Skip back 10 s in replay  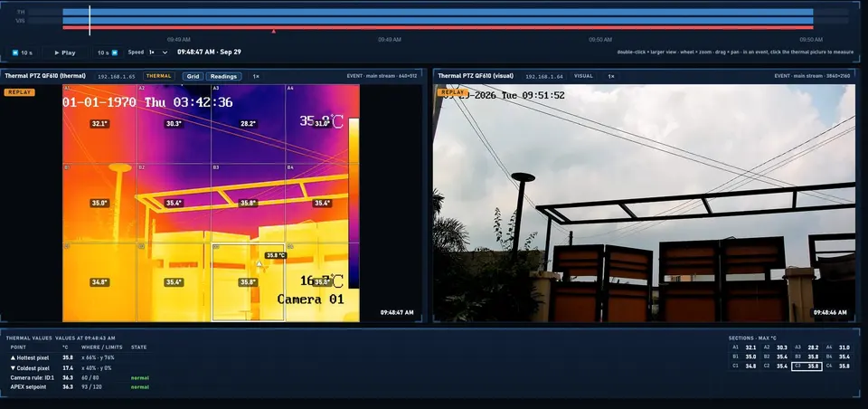tap(23, 52)
